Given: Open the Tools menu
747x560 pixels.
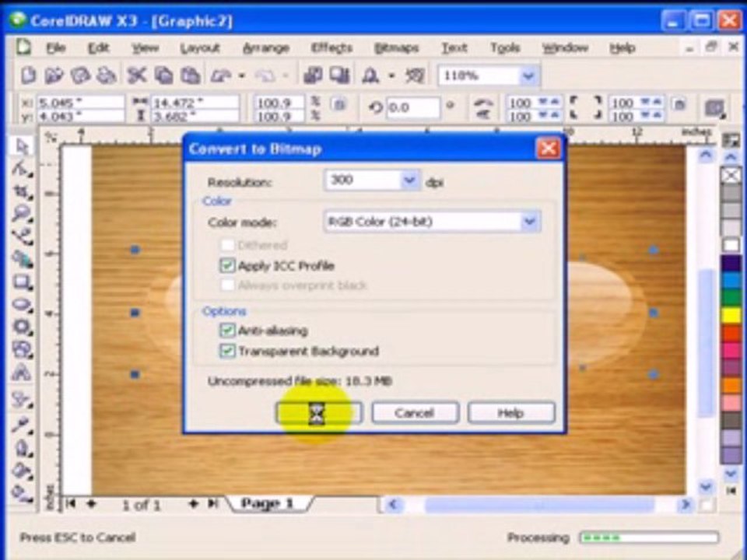Looking at the screenshot, I should coord(505,48).
